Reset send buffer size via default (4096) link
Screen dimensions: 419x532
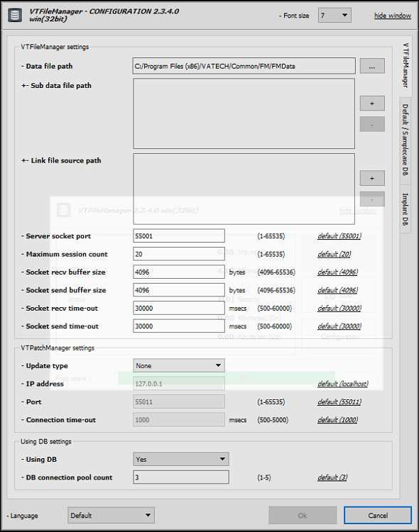click(337, 290)
